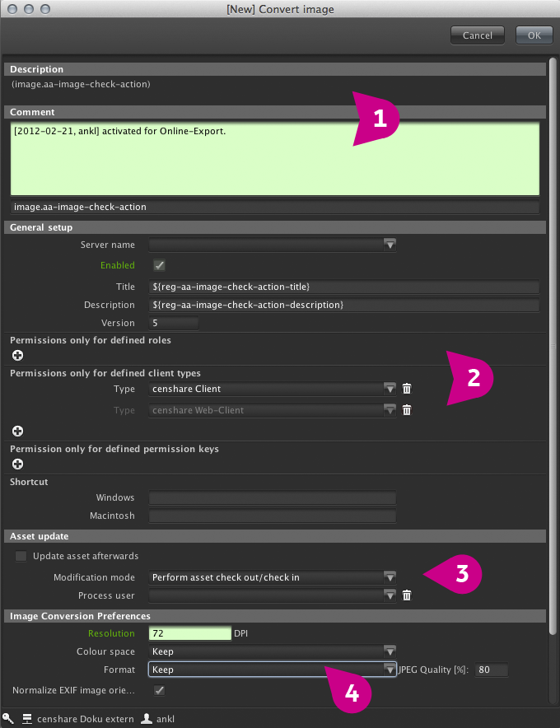Add a permission key with plus icon
Image resolution: width=560 pixels, height=728 pixels.
17,464
